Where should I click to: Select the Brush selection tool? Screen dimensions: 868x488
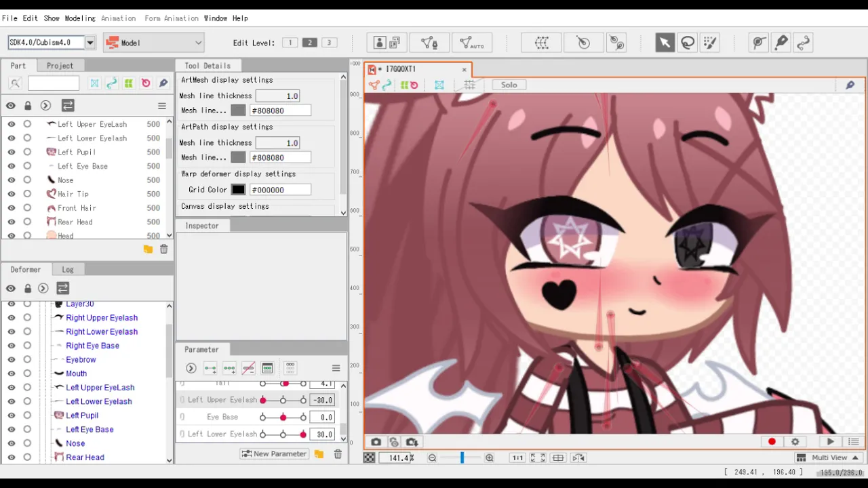tap(710, 43)
